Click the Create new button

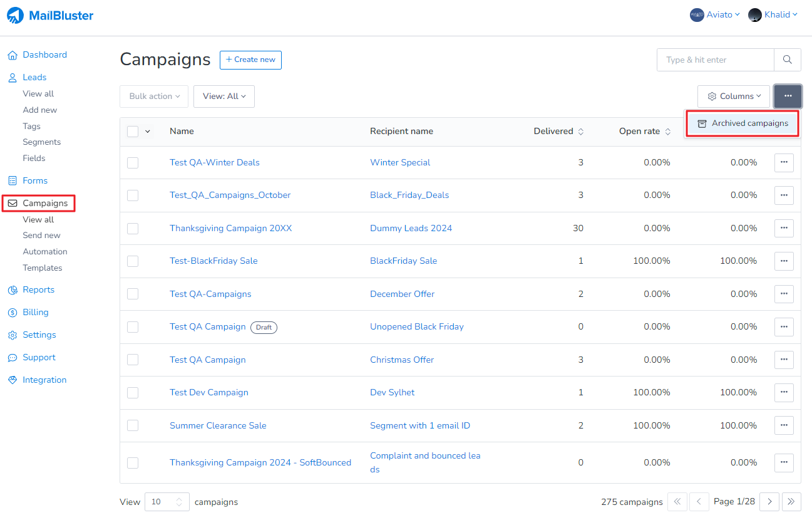pos(250,60)
